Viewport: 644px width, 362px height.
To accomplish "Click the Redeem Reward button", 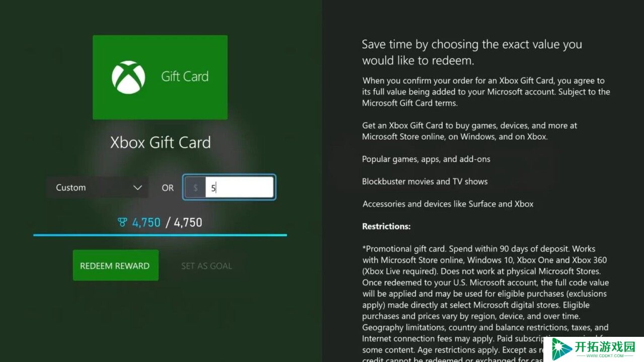I will point(116,265).
